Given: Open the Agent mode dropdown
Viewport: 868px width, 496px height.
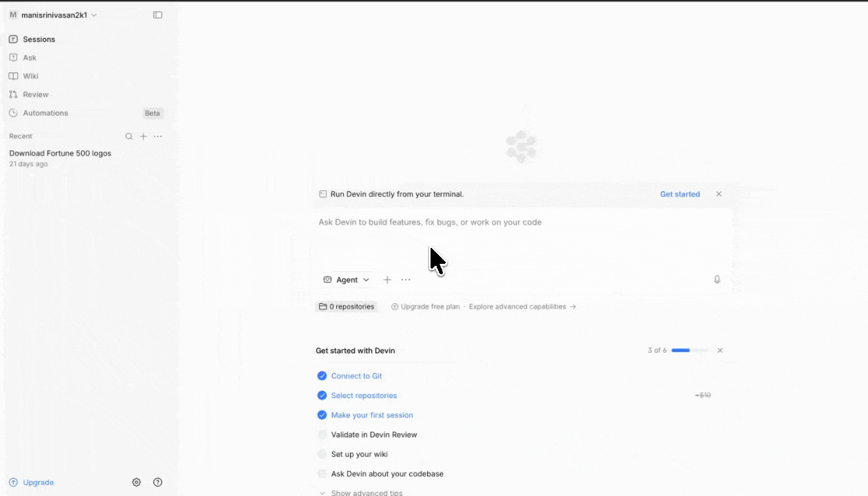Looking at the screenshot, I should pyautogui.click(x=347, y=280).
